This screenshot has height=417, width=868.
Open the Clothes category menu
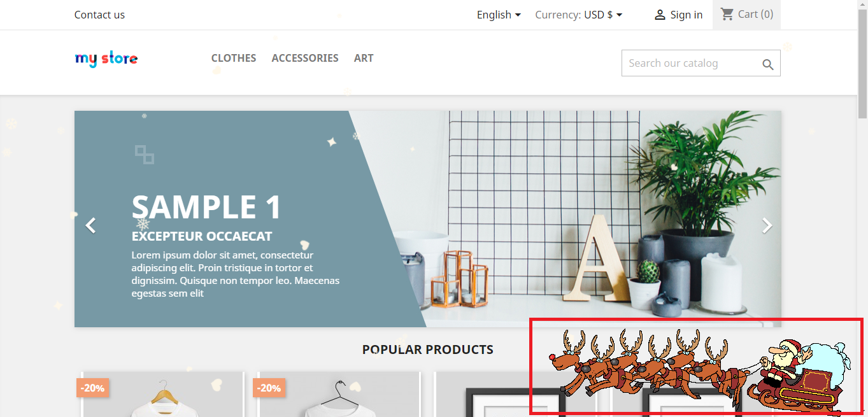[234, 58]
